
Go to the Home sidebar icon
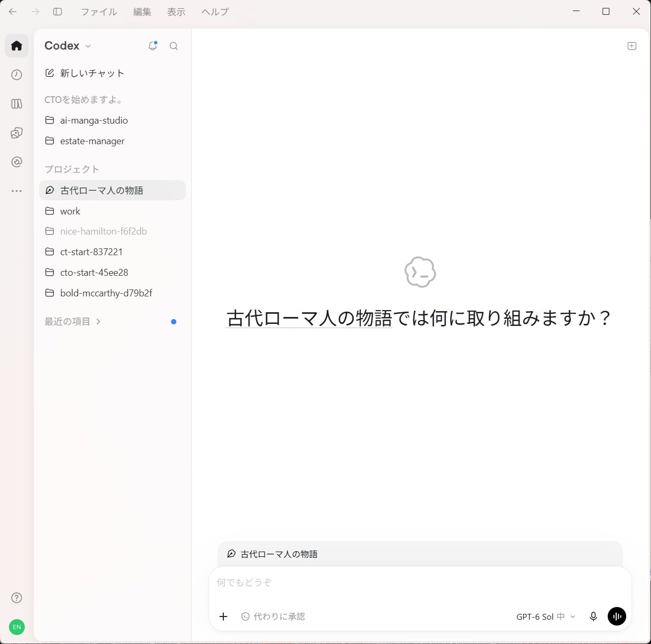tap(17, 46)
